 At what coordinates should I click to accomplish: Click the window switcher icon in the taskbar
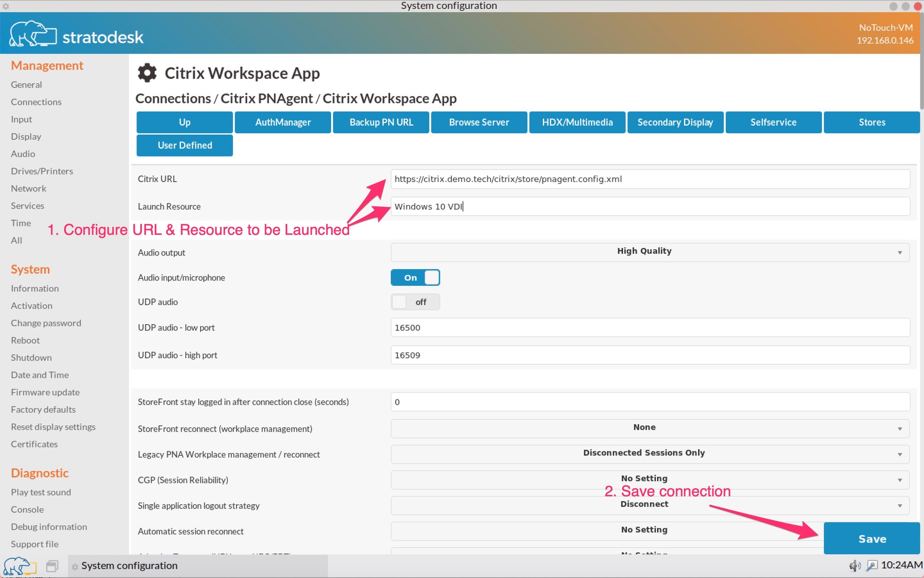pyautogui.click(x=51, y=565)
